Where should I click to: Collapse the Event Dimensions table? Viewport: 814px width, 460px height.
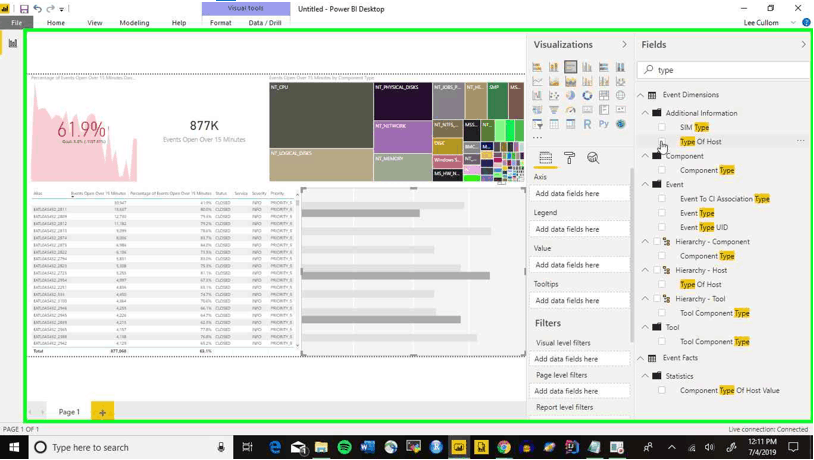click(x=641, y=95)
